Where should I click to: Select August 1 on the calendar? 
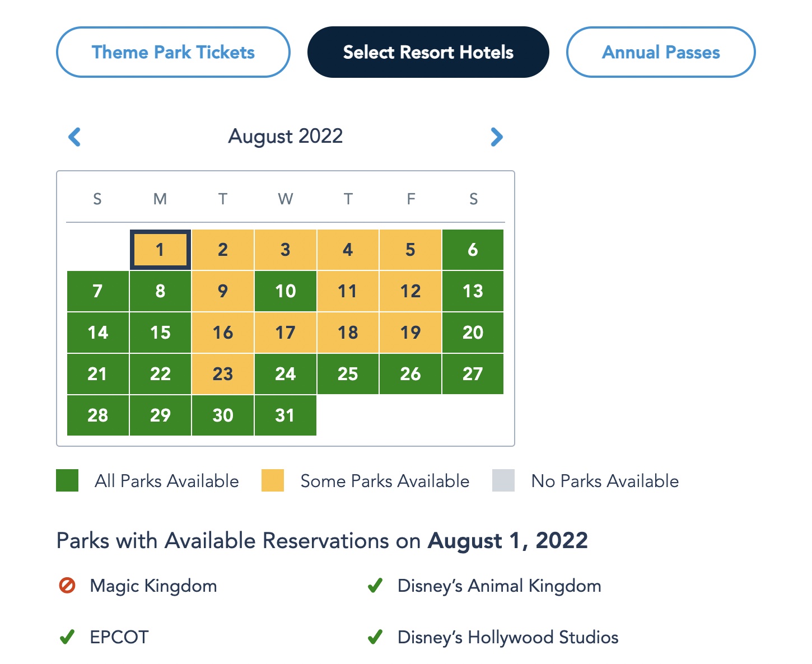(x=160, y=250)
